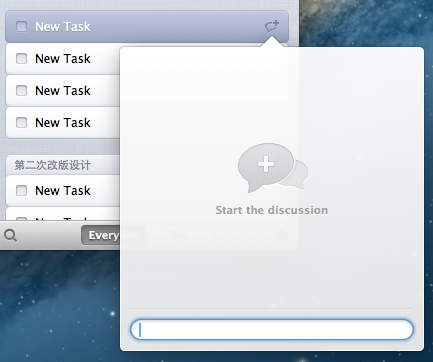
Task: Select the third New Task row title
Action: pyautogui.click(x=63, y=90)
